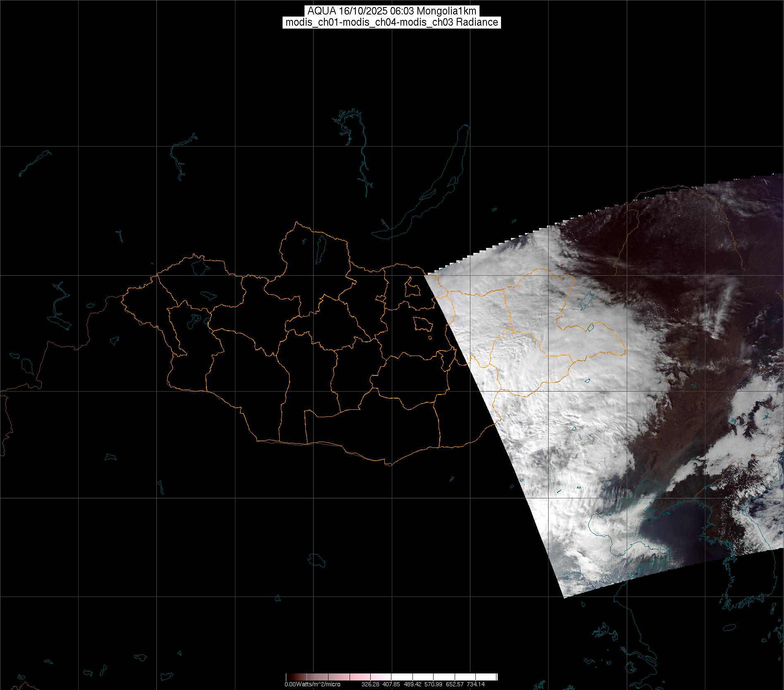
Task: Click the 570.99 colorbar value
Action: tap(433, 684)
